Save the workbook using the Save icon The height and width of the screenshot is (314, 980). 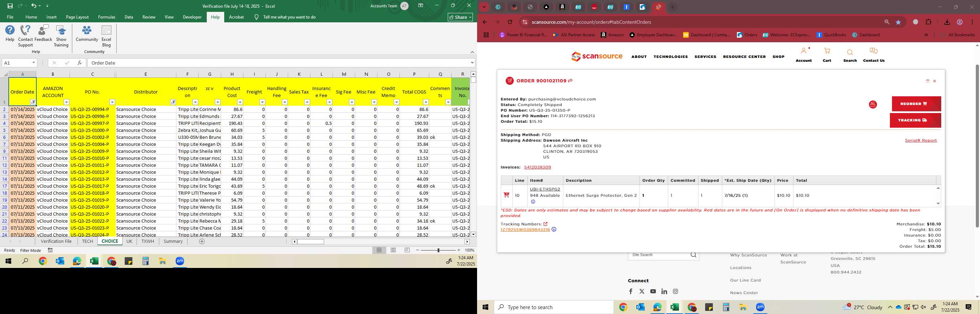pyautogui.click(x=10, y=6)
